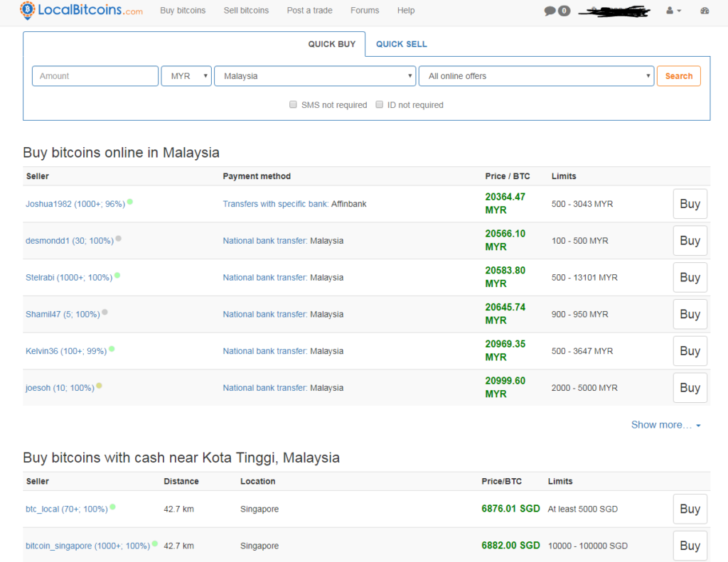Open Buy bitcoins in navigation

point(183,10)
